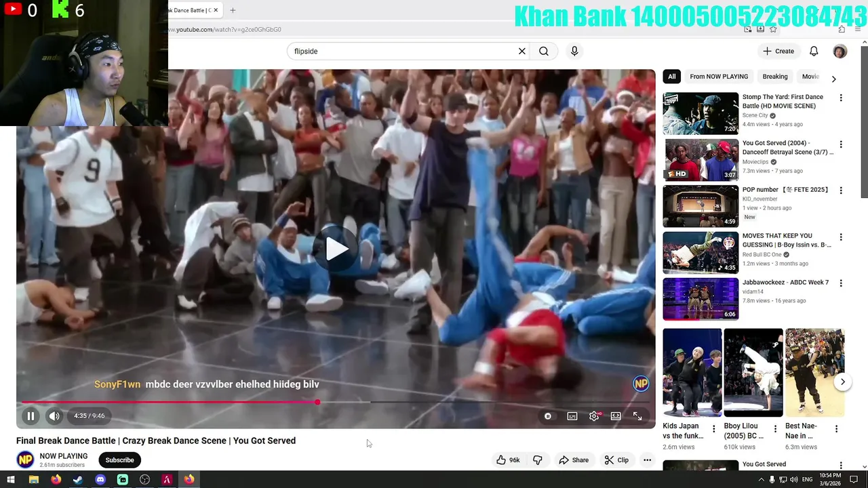868x488 pixels.
Task: Open You Got Served Danceoff Betrayal title
Action: [787, 148]
